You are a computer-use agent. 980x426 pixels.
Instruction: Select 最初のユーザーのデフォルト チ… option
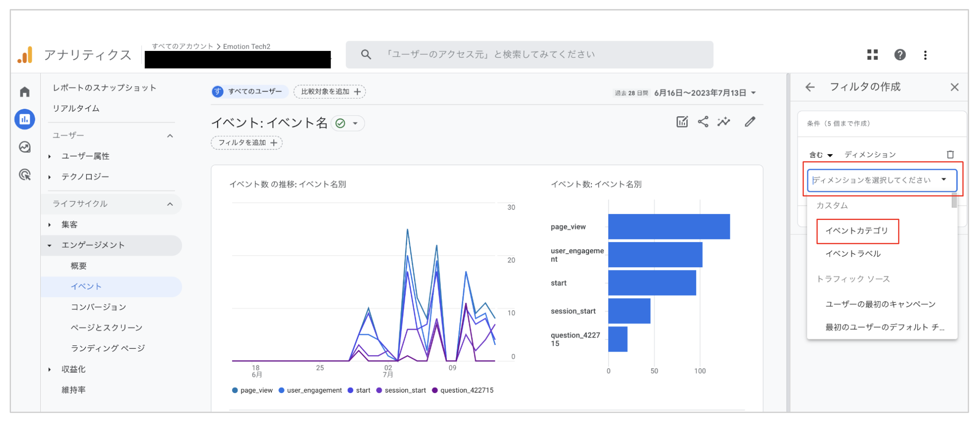(x=885, y=327)
